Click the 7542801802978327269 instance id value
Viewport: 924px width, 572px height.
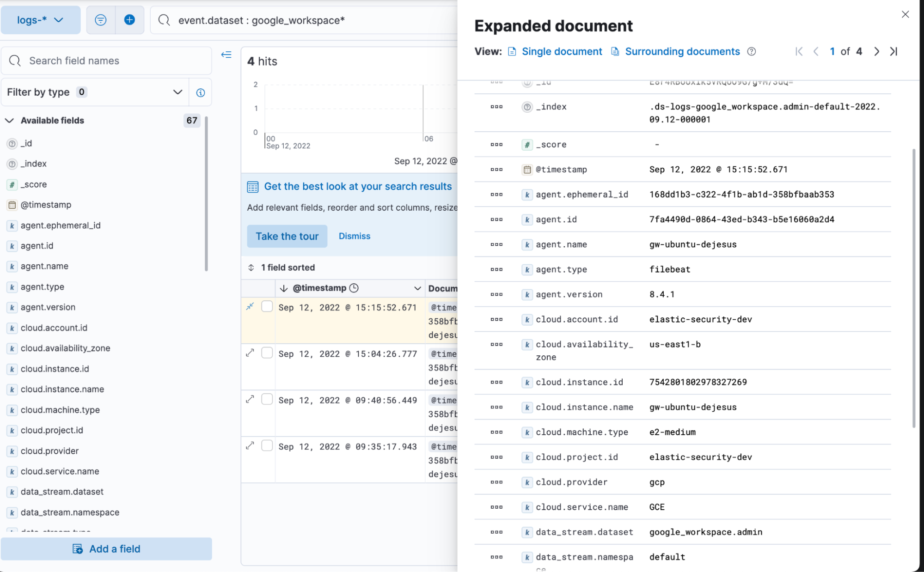(x=698, y=382)
